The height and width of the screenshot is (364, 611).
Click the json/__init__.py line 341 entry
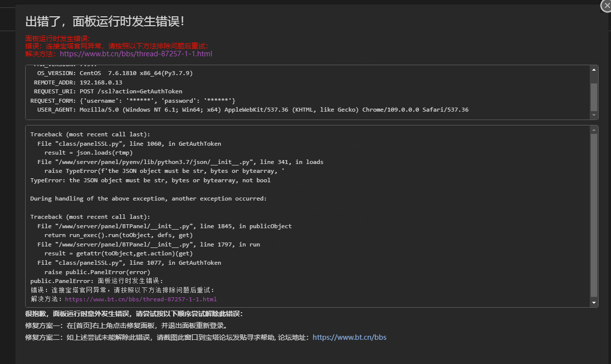(x=180, y=162)
